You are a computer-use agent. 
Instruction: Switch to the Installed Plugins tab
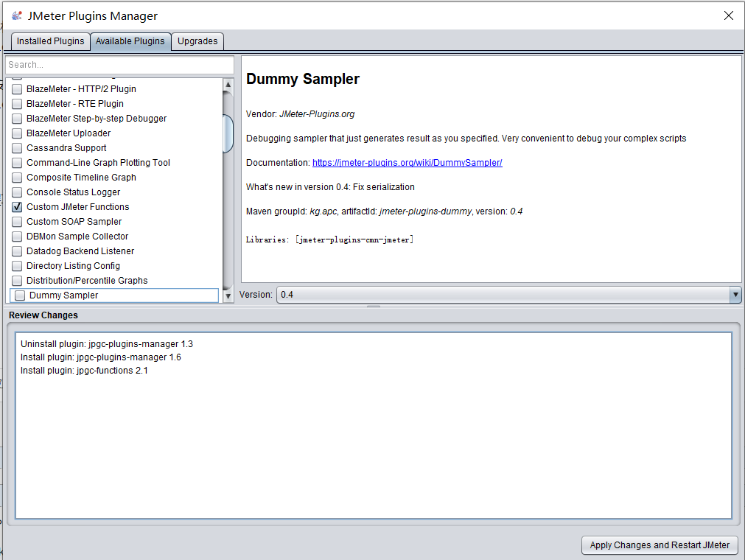pyautogui.click(x=50, y=41)
